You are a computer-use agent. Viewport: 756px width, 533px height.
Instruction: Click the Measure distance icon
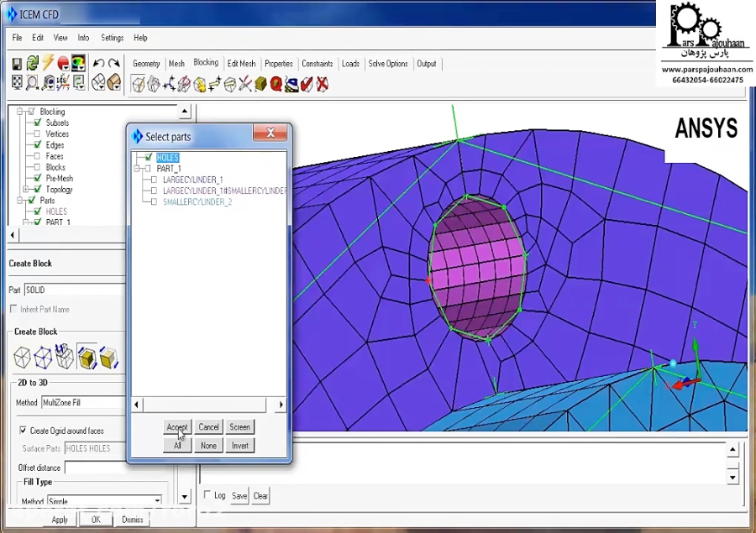click(48, 83)
